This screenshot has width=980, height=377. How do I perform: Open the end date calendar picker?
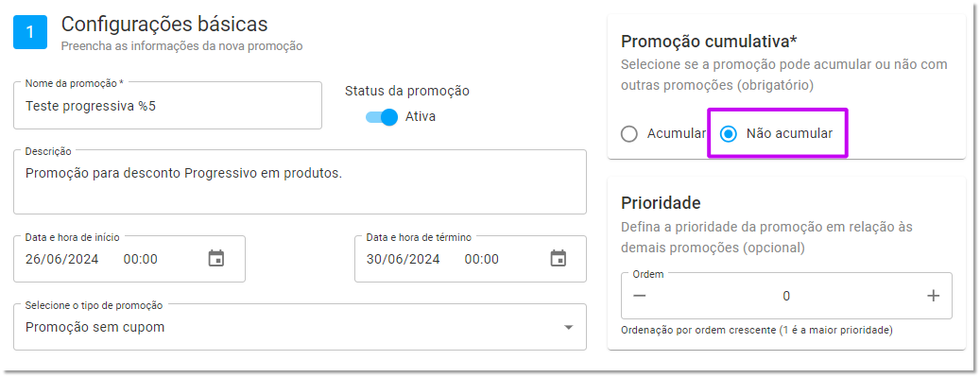558,258
